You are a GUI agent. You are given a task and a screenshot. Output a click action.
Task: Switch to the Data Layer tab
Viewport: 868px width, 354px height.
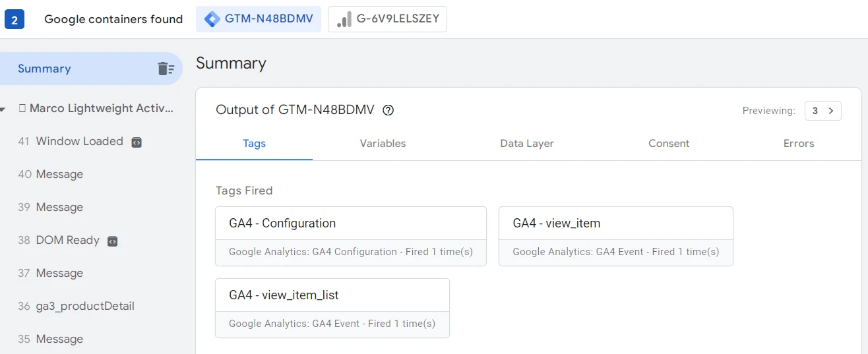527,144
